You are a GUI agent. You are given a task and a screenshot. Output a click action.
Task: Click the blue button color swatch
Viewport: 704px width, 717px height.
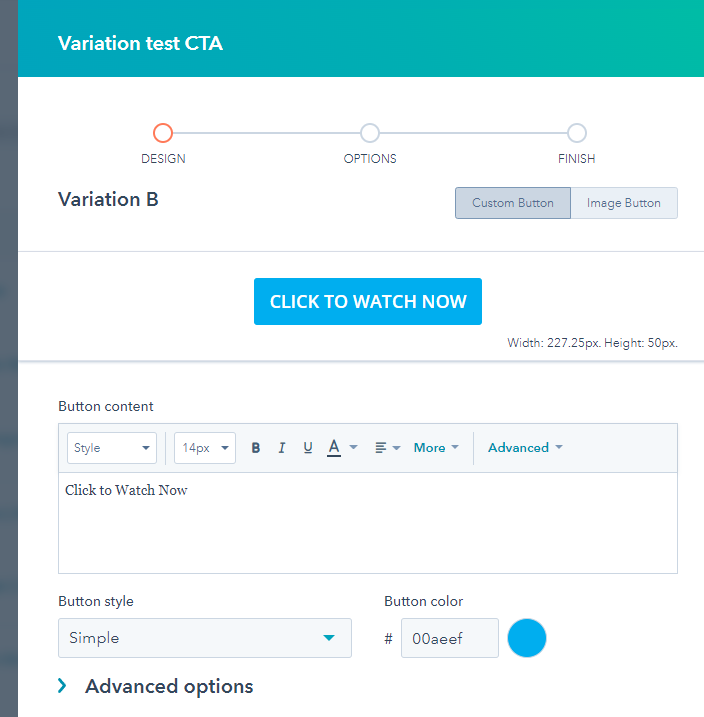(x=527, y=638)
